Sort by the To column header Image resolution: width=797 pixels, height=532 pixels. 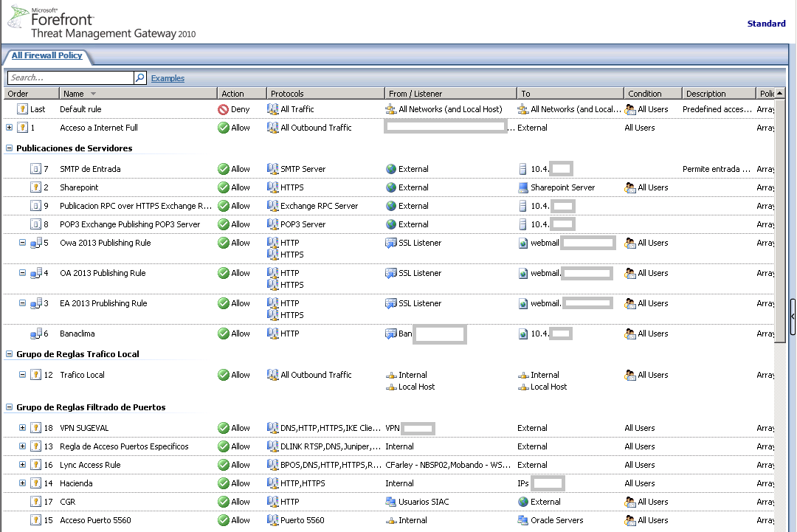pos(570,94)
